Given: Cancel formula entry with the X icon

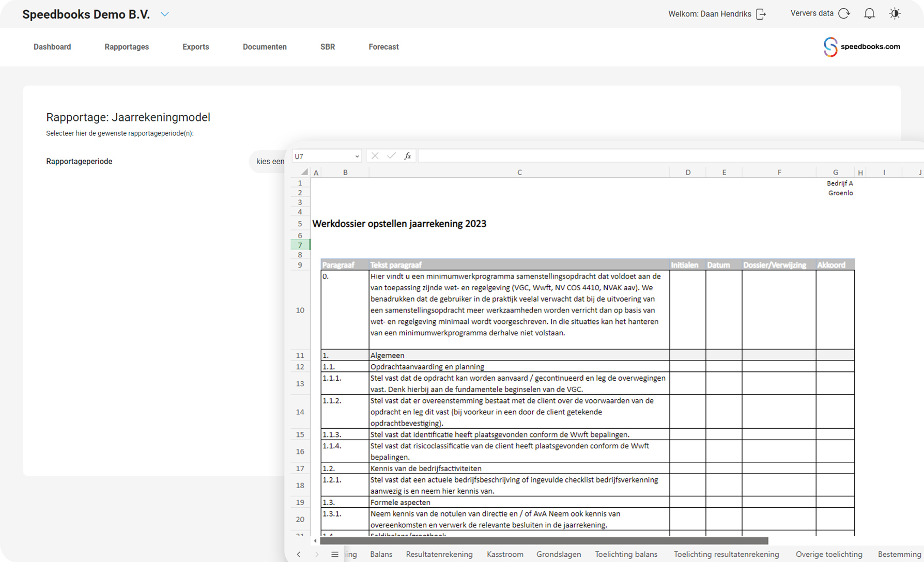Looking at the screenshot, I should tap(374, 155).
